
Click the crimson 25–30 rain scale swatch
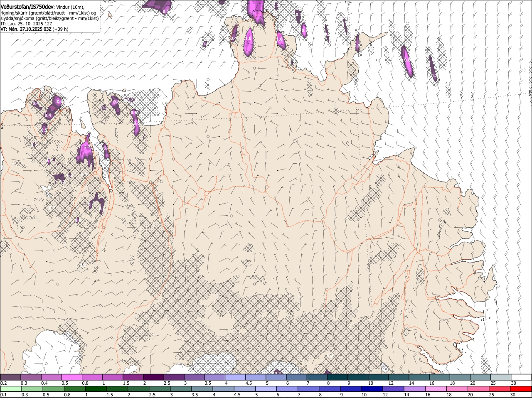click(499, 389)
